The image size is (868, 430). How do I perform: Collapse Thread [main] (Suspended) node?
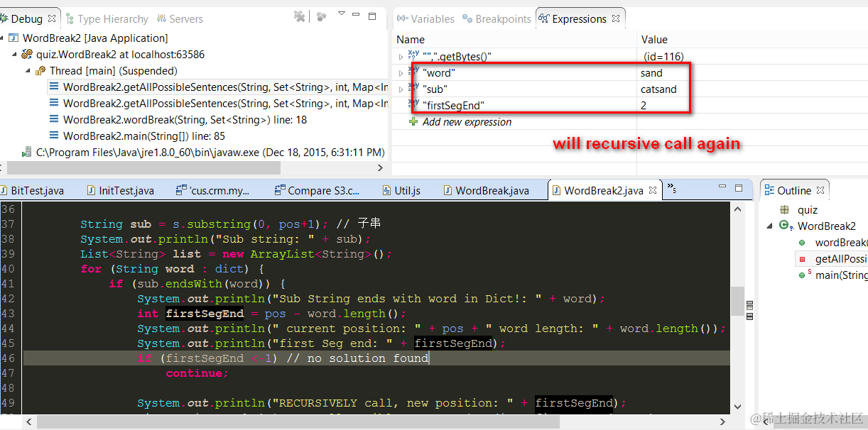click(x=28, y=71)
